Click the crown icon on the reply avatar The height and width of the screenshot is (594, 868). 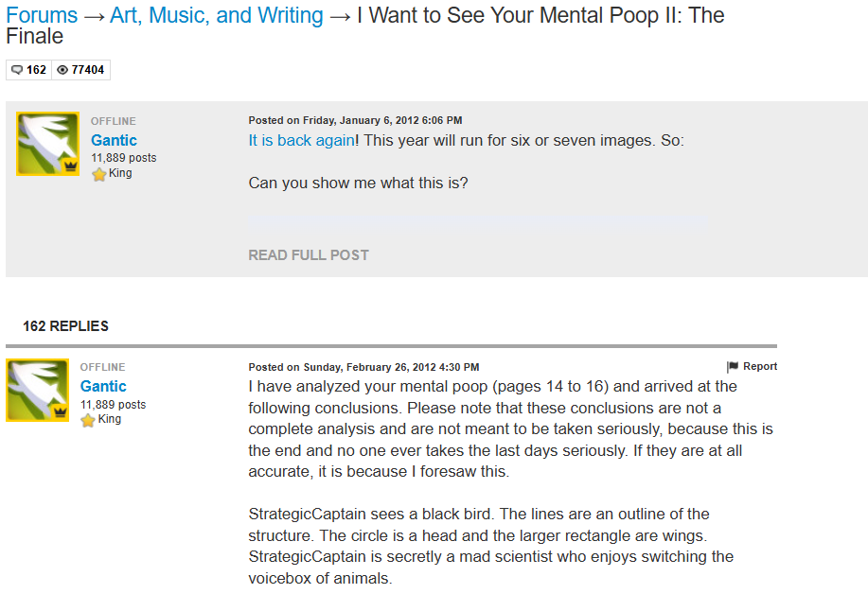[59, 411]
